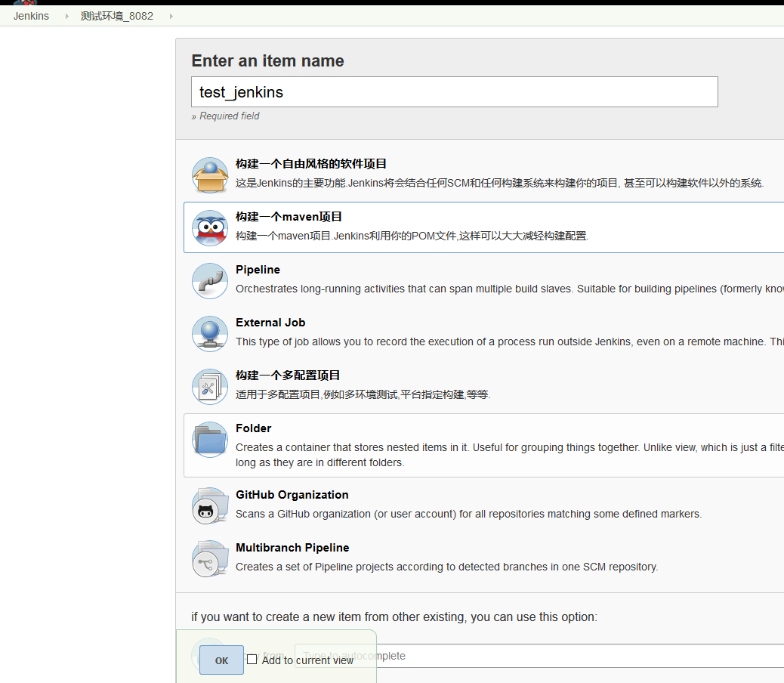
Task: Click the maven project POM description text
Action: pyautogui.click(x=412, y=236)
